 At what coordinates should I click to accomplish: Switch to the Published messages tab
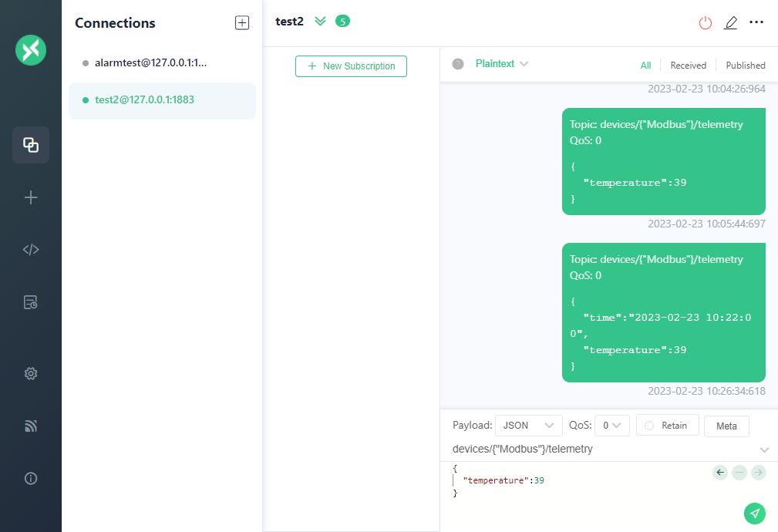[x=745, y=66]
